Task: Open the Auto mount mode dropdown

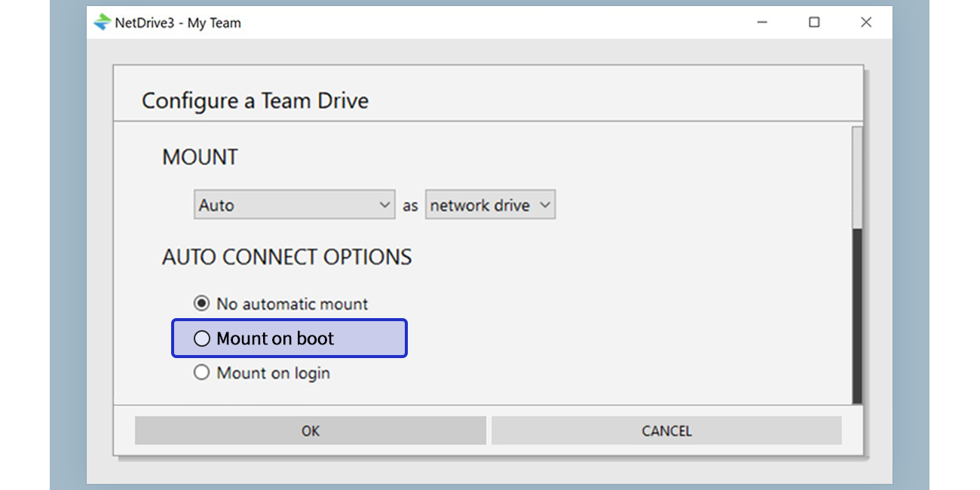Action: pos(294,204)
